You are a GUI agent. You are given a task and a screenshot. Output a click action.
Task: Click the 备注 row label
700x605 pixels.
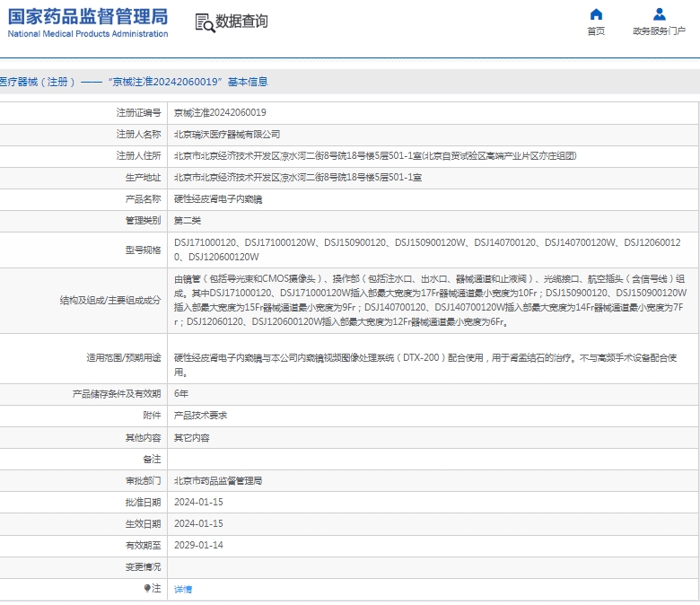(152, 460)
